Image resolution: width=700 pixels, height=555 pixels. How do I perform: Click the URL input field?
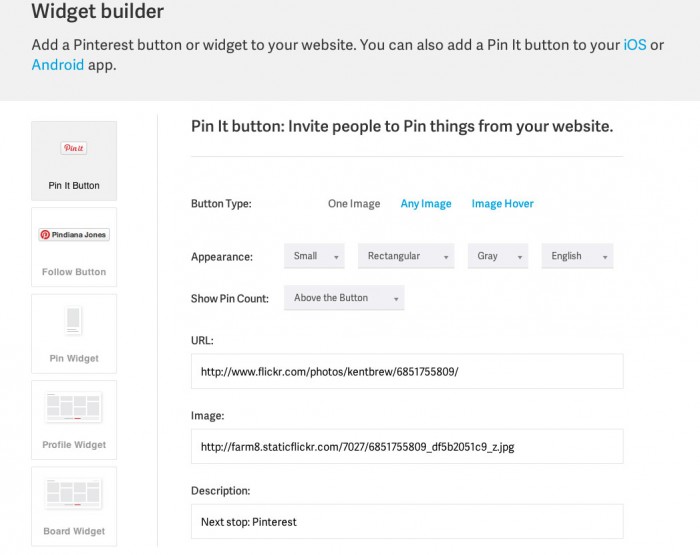(x=407, y=371)
